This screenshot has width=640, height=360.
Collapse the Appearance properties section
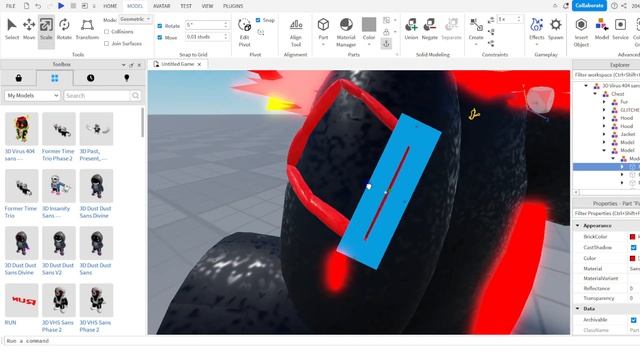tap(578, 225)
